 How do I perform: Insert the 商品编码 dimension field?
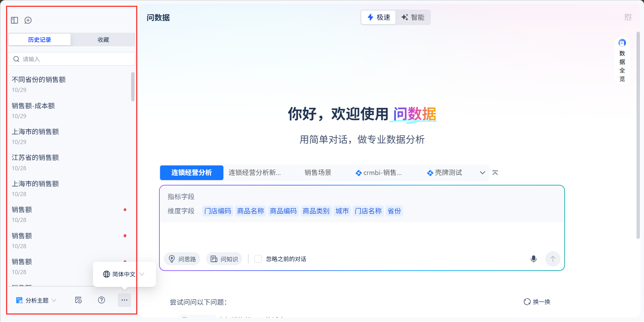coord(283,211)
